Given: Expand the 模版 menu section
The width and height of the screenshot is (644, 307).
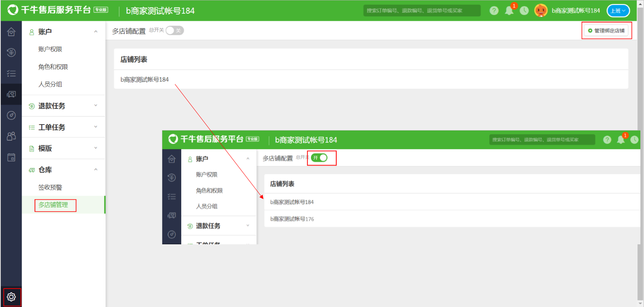Looking at the screenshot, I should pyautogui.click(x=96, y=148).
